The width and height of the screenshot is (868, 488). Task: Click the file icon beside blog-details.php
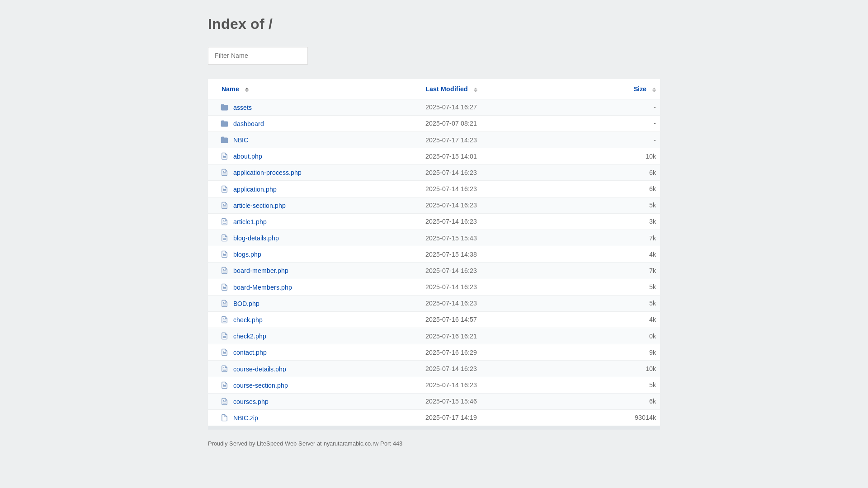click(x=224, y=238)
